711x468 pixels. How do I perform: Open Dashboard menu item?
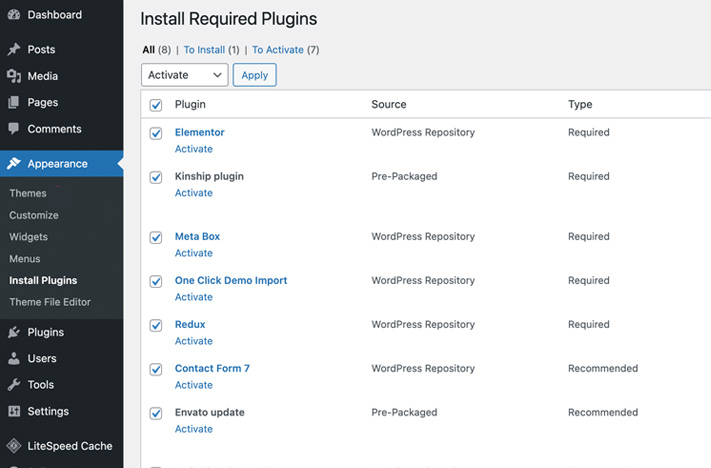click(x=62, y=15)
